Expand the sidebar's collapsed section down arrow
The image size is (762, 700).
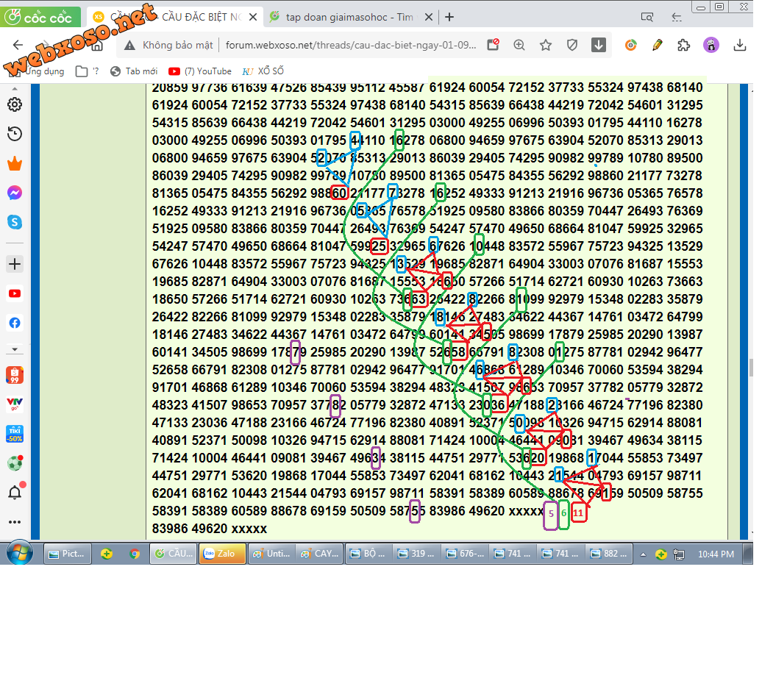[14, 349]
